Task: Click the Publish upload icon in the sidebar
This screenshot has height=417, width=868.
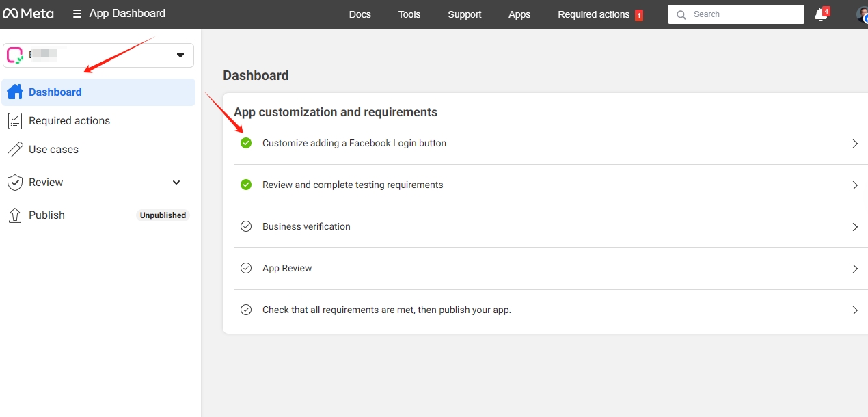Action: pos(14,215)
